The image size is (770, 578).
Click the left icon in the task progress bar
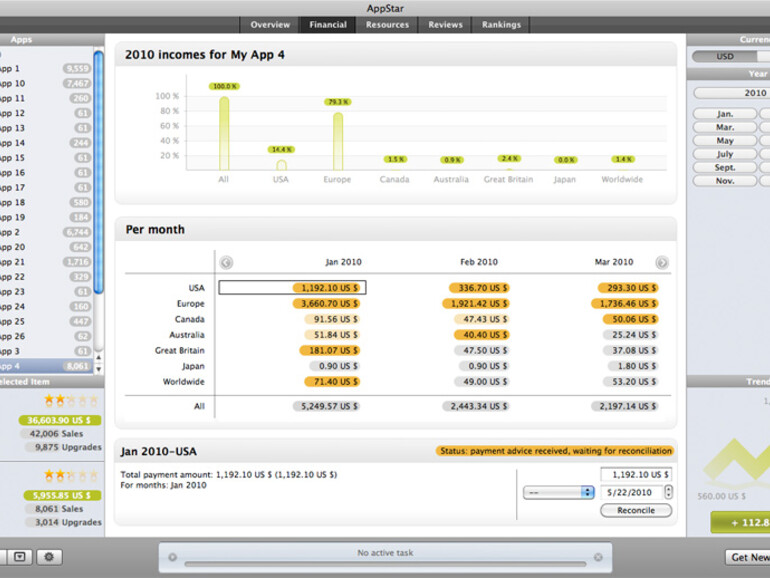172,557
